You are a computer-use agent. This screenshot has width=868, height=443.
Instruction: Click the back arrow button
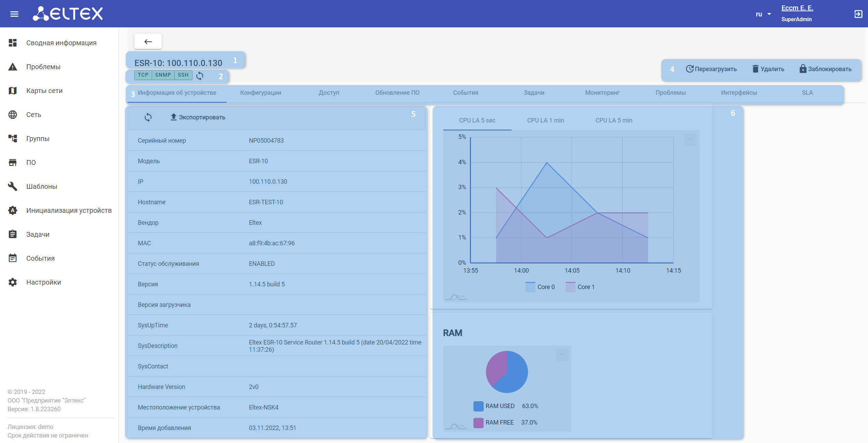click(x=148, y=42)
